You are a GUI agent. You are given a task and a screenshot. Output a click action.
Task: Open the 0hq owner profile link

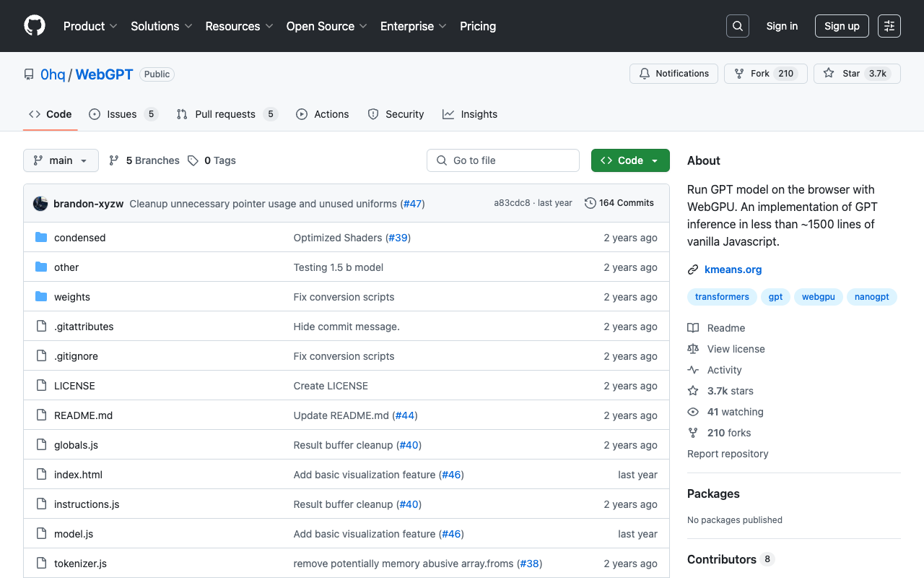tap(53, 74)
